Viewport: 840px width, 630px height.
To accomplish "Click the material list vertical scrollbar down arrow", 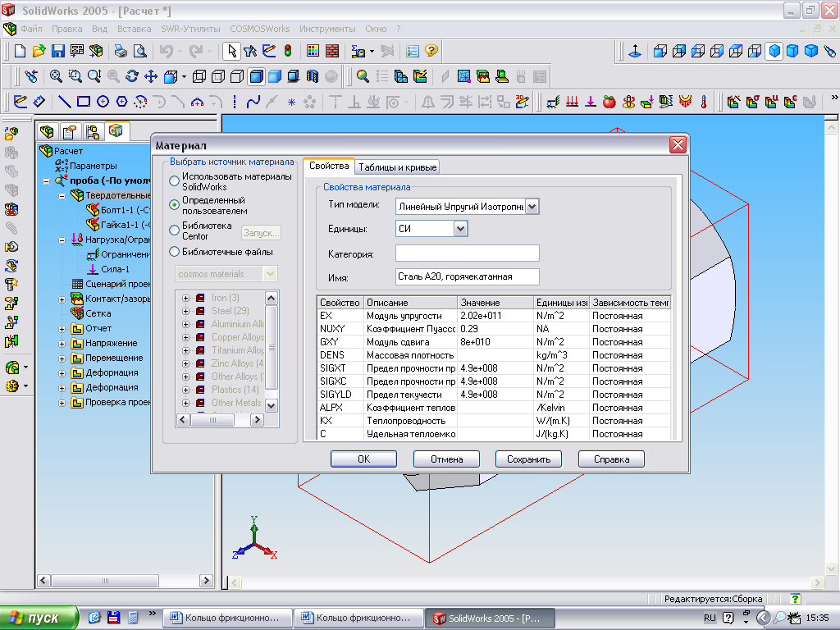I will tap(271, 405).
